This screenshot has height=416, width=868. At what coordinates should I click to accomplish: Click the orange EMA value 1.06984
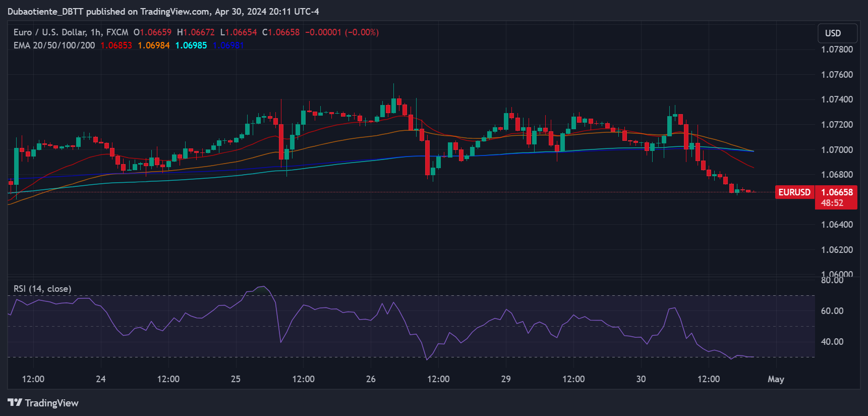[x=154, y=45]
